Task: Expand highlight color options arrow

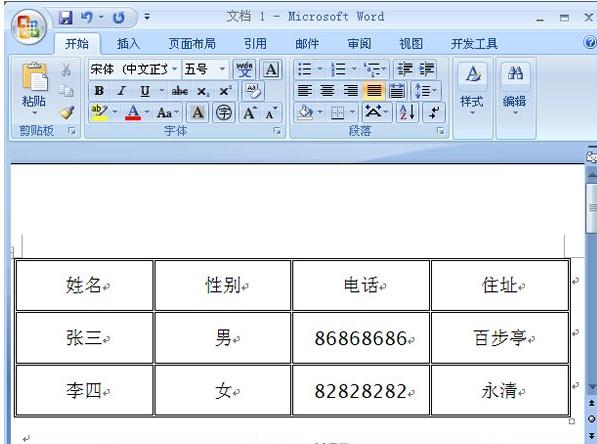Action: coord(115,113)
